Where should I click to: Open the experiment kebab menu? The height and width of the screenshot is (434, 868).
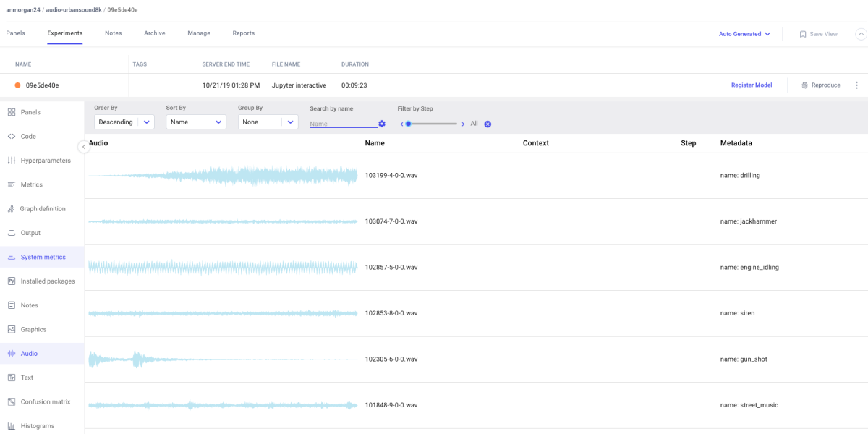[857, 85]
